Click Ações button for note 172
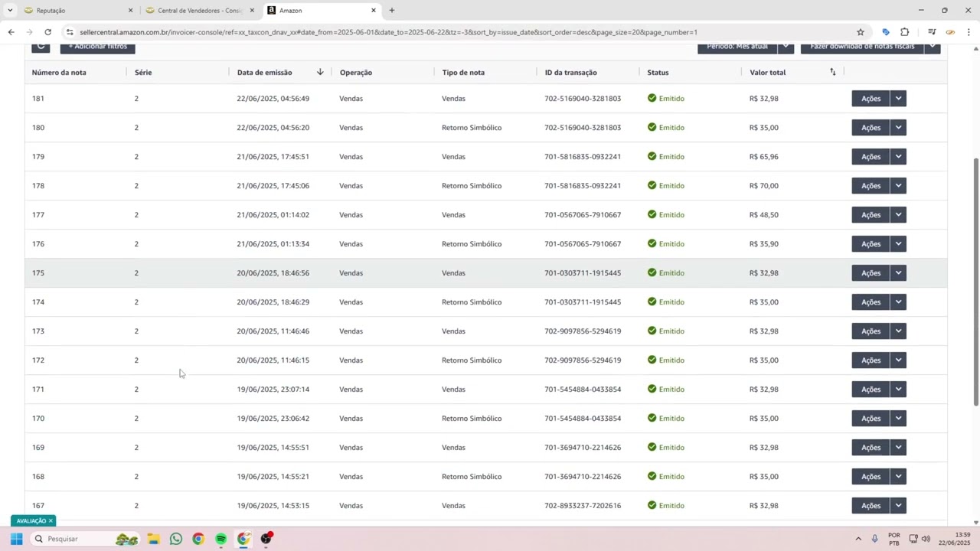This screenshot has width=980, height=551. coord(871,360)
